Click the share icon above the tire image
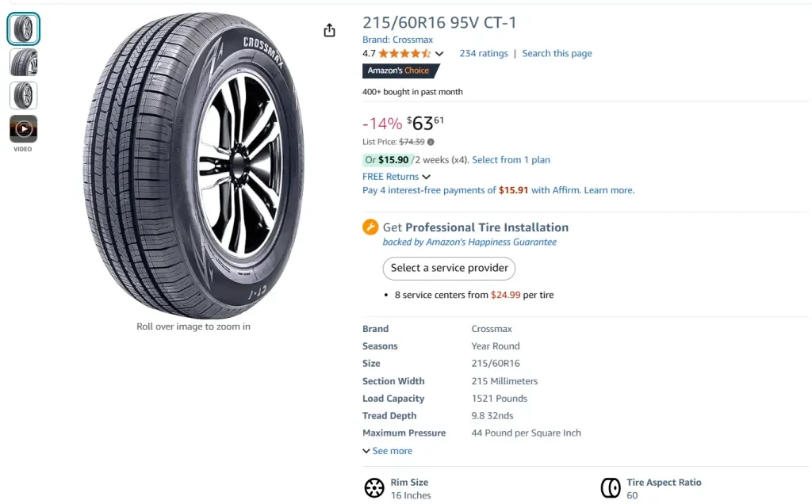The image size is (812, 504). point(330,30)
